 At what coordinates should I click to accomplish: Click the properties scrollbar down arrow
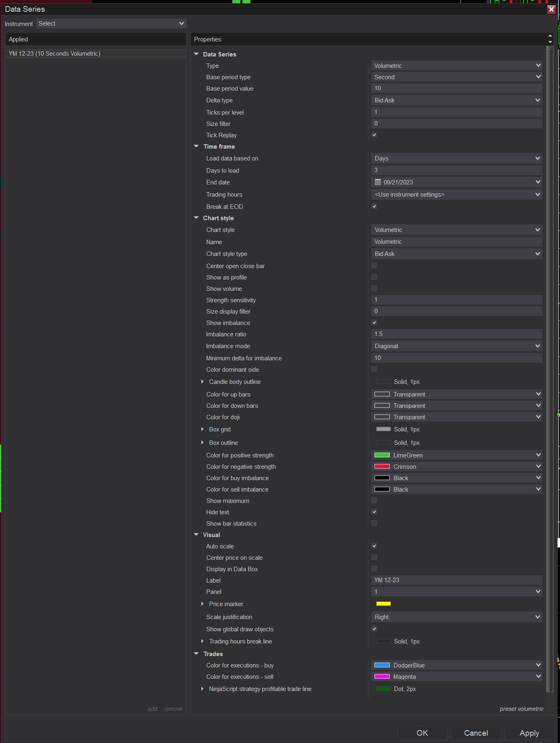coord(550,42)
